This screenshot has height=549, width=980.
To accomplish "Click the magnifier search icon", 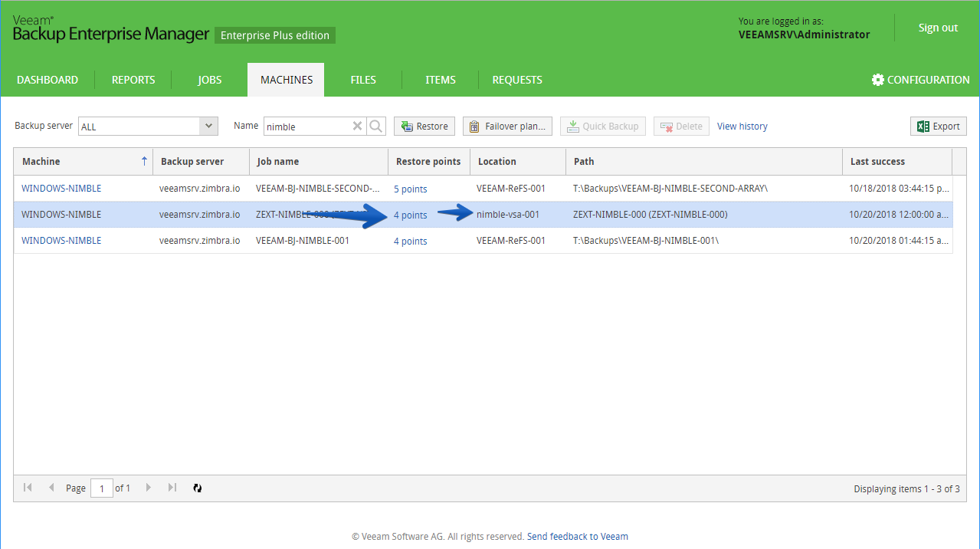I will (376, 127).
